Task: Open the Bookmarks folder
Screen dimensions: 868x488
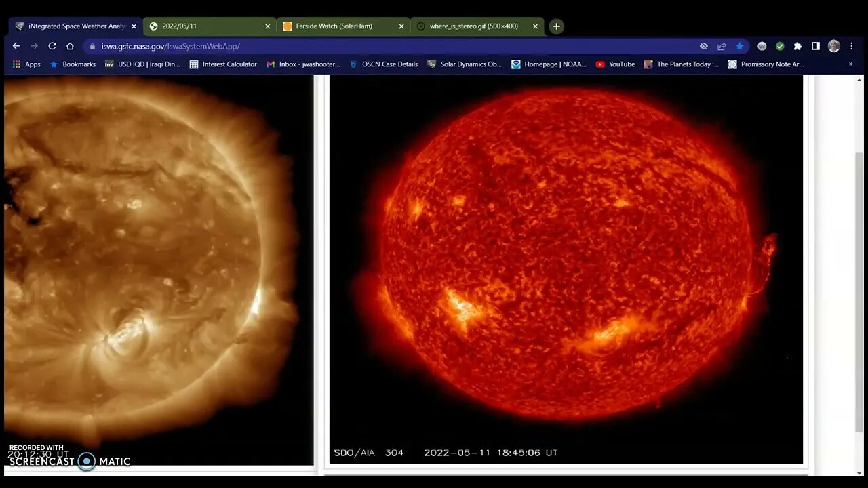Action: [x=73, y=64]
